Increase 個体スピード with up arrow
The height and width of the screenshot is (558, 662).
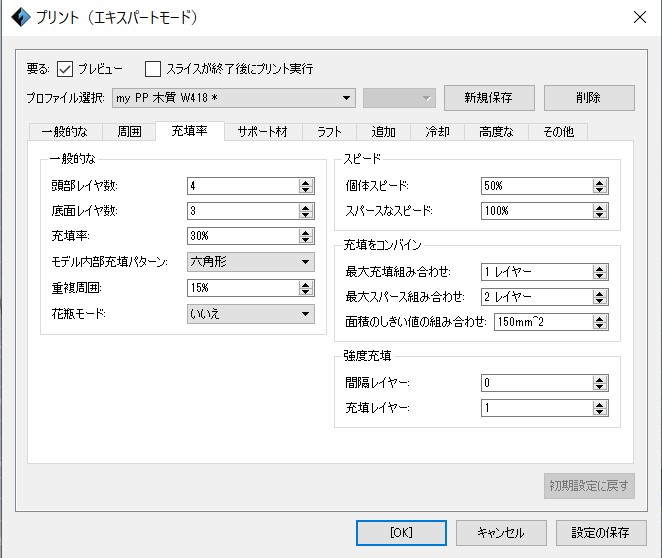coord(600,182)
